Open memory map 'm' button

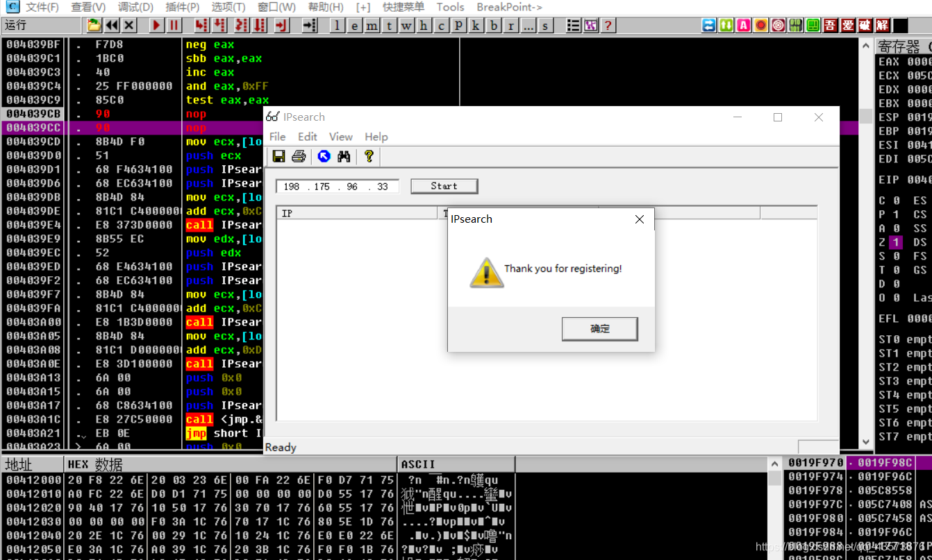coord(372,26)
